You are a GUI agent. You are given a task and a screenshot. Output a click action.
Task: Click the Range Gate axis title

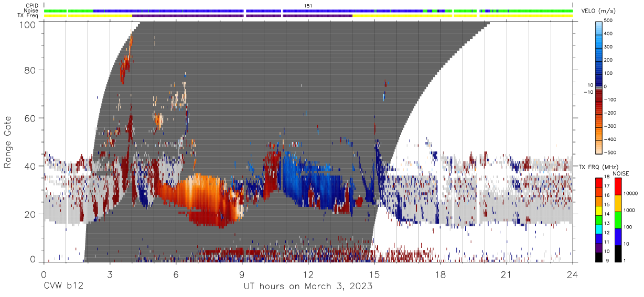(x=8, y=143)
